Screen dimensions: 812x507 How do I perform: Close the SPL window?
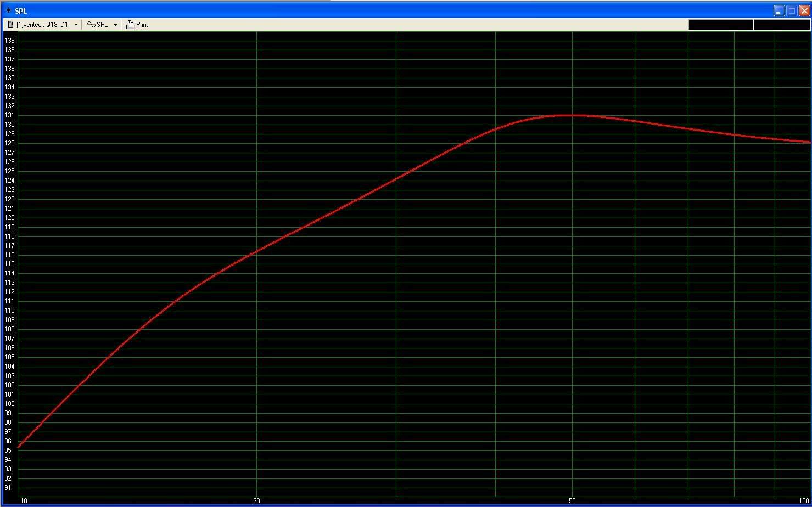[x=804, y=10]
